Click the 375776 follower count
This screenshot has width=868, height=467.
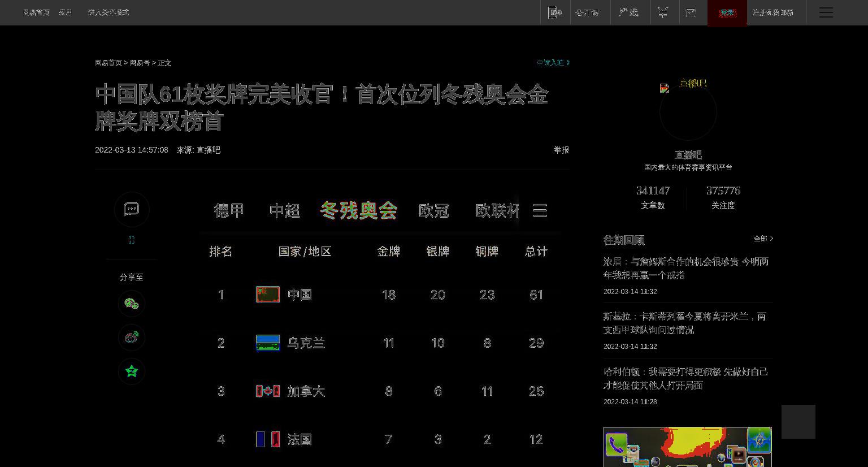pyautogui.click(x=723, y=191)
